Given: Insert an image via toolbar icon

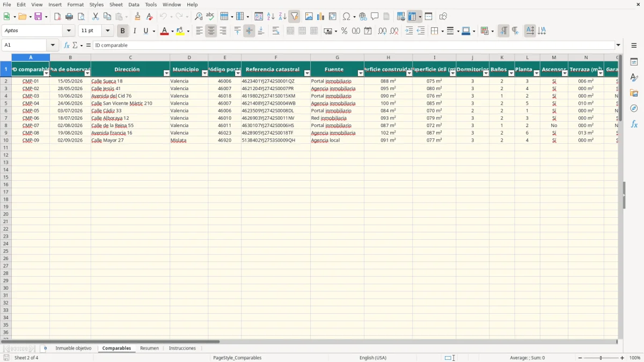Looking at the screenshot, I should 309,17.
